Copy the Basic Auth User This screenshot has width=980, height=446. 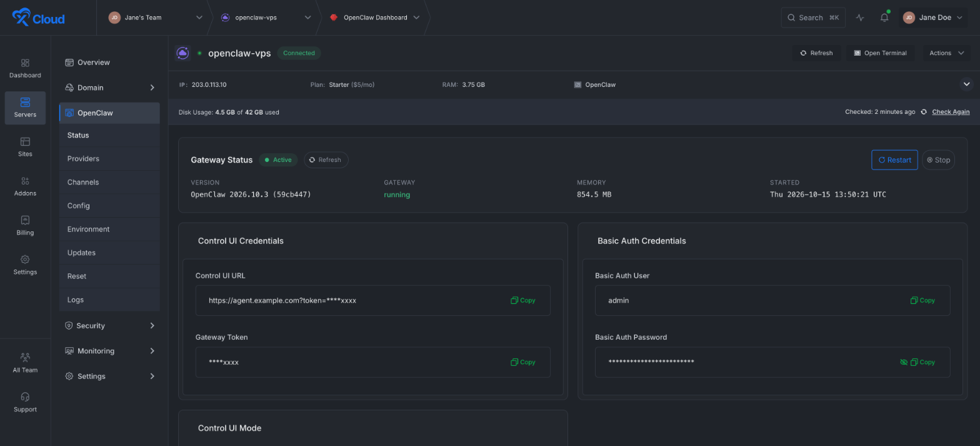922,300
